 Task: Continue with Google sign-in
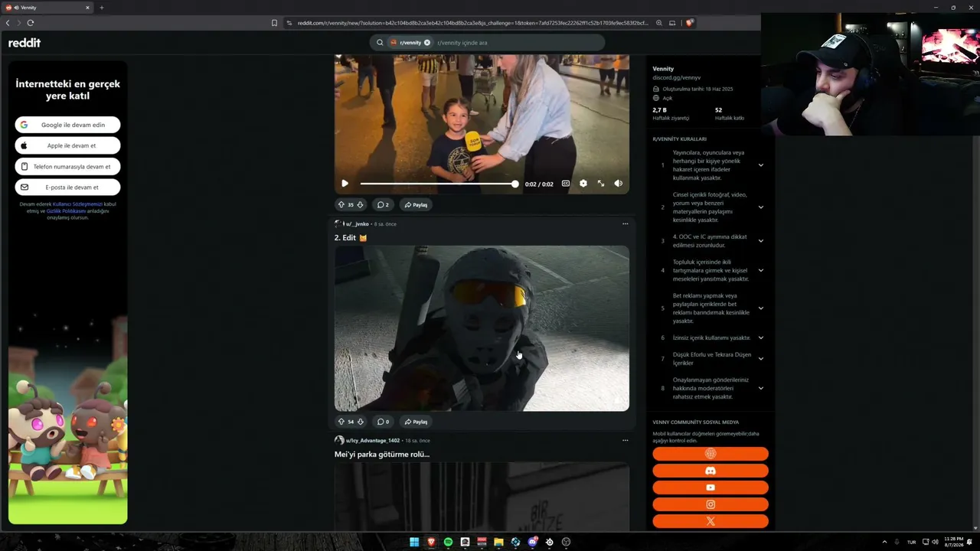pos(67,125)
